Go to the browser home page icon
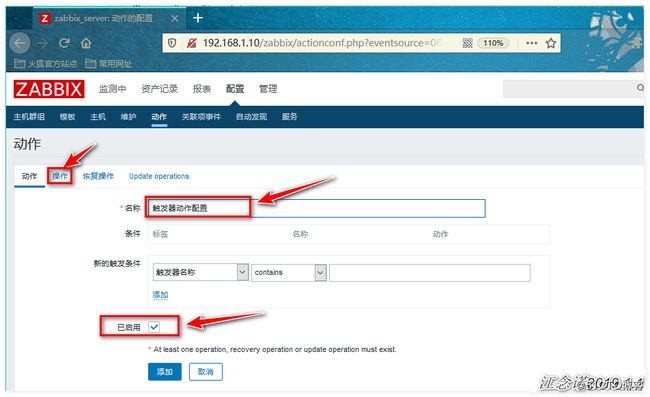The width and height of the screenshot is (650, 397). (x=86, y=43)
